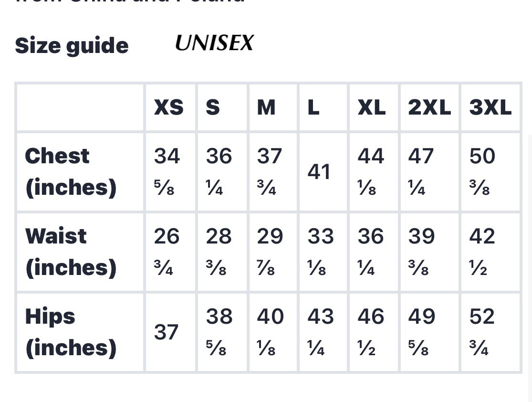
Task: Click the XS chest value 34 ⅝
Action: (x=167, y=171)
